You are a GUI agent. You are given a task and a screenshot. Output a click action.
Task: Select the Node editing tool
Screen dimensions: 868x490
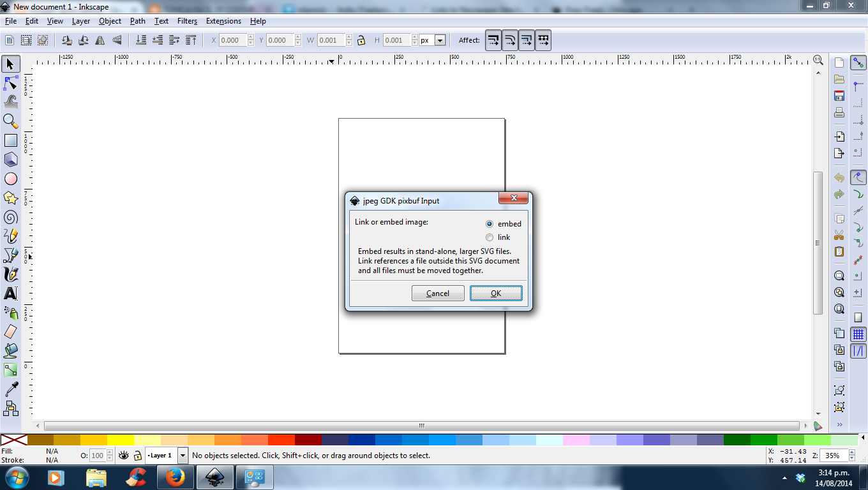click(x=11, y=83)
